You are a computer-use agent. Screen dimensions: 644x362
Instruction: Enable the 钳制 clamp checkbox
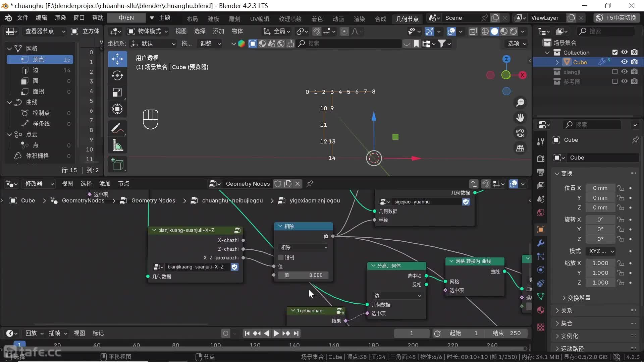[x=281, y=257]
